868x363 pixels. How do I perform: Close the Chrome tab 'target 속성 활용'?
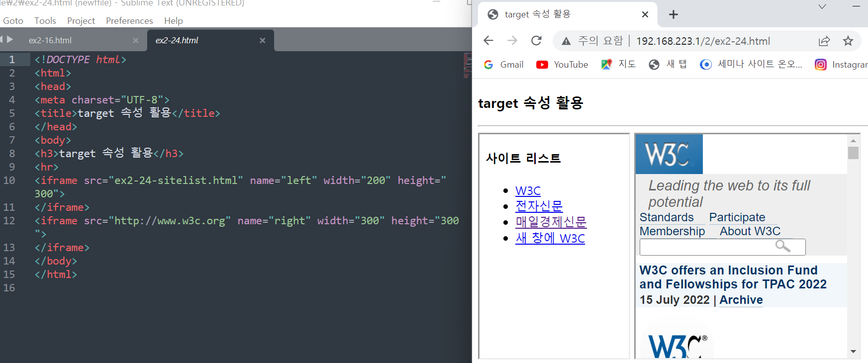[x=645, y=14]
